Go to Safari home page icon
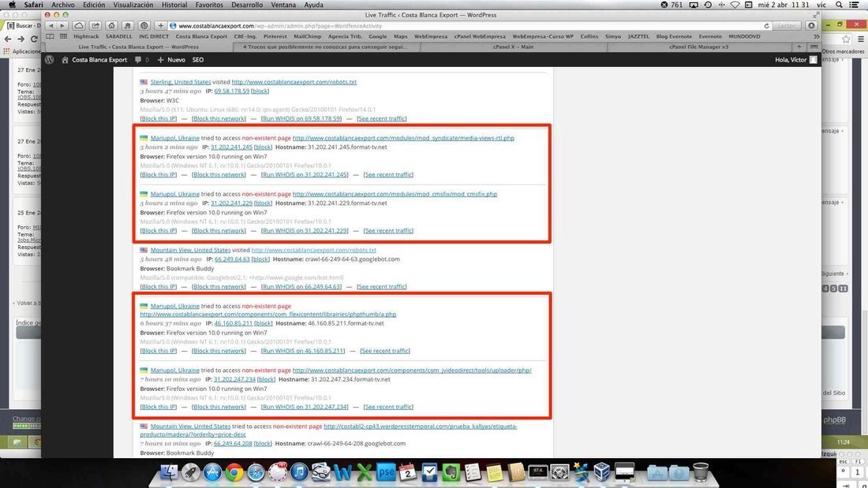Viewport: 868px width, 488px height. [112, 25]
